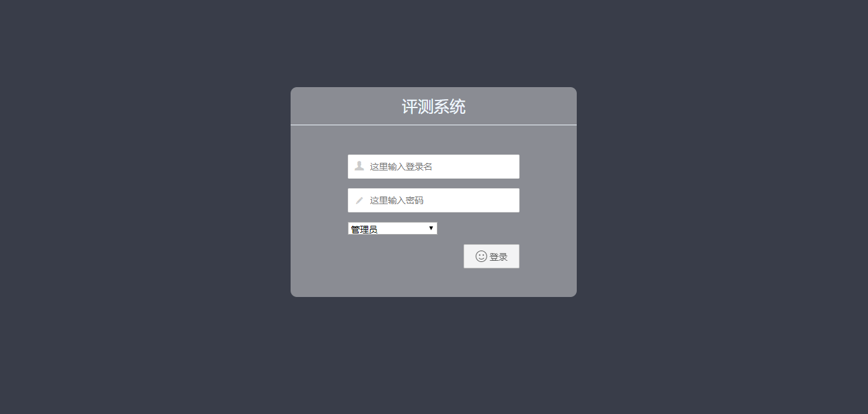The width and height of the screenshot is (868, 414).
Task: Click the 这里输入登录名 placeholder text
Action: point(401,167)
